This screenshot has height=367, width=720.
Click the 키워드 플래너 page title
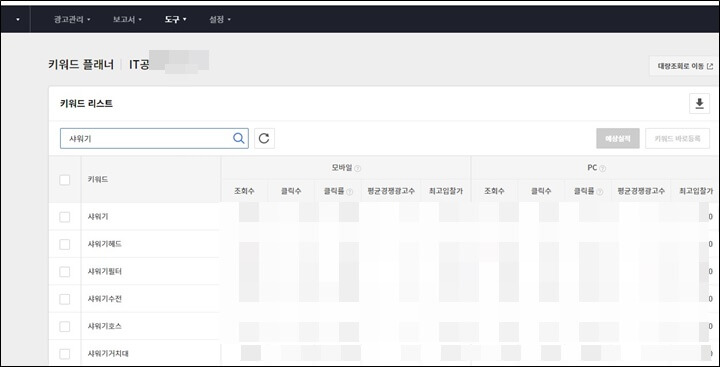pyautogui.click(x=81, y=65)
